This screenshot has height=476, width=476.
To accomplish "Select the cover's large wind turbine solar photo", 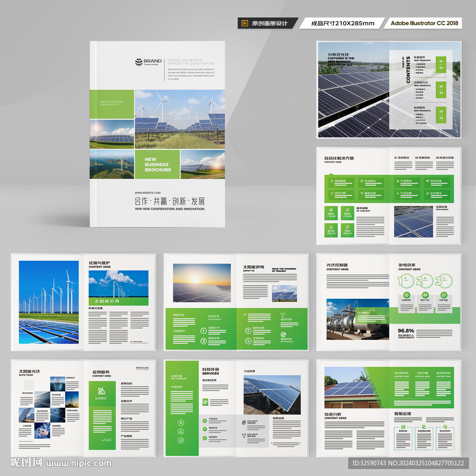I will click(x=180, y=119).
